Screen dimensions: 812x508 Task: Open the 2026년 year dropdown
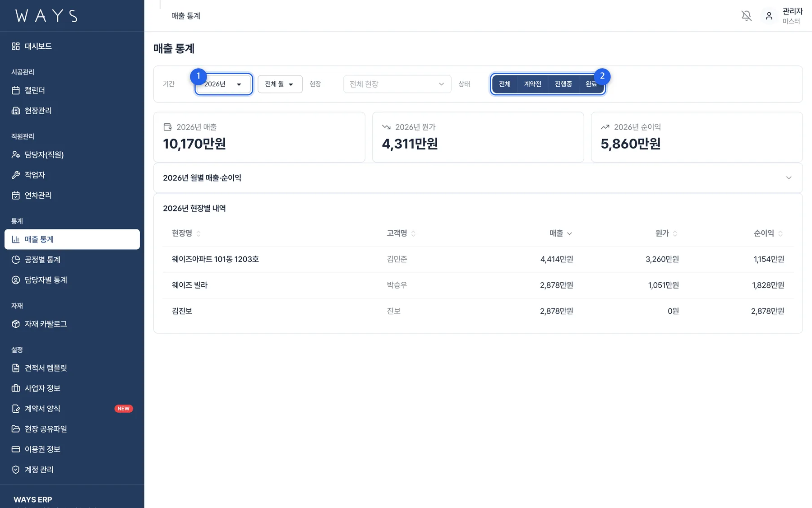click(223, 84)
